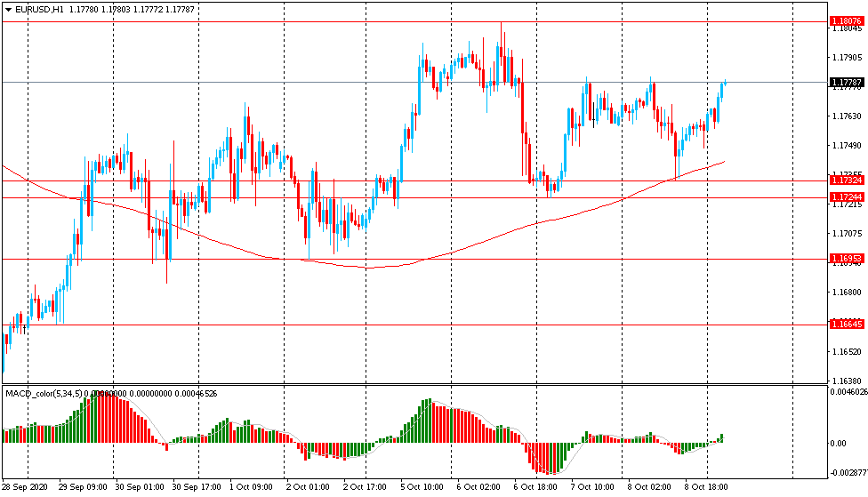Click the 2 Oct 17:00 time axis label
The width and height of the screenshot is (868, 497).
[365, 487]
